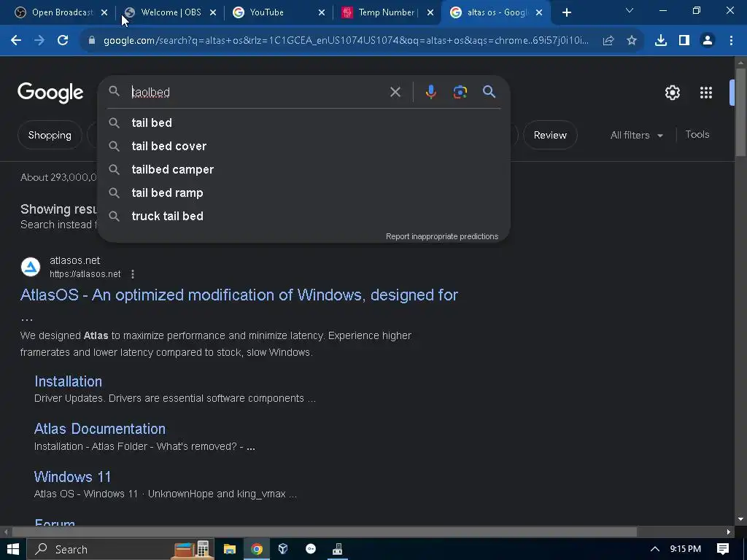The image size is (747, 560).
Task: Close the Welcome | OBS tab
Action: (213, 12)
